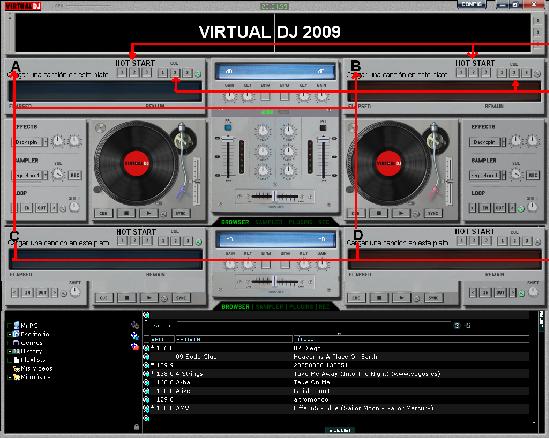Viewport: 549px width, 439px height.
Task: Click the Deck A pitch slider
Action: 196,181
